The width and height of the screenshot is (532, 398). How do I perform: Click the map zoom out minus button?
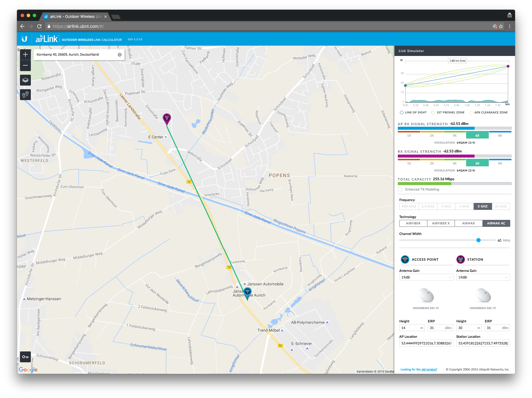(25, 66)
